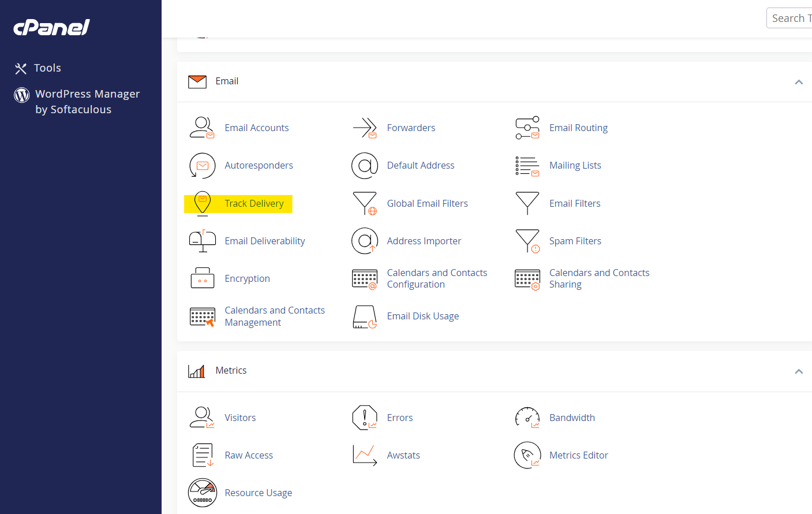Click the Encryption lock icon

tap(202, 278)
